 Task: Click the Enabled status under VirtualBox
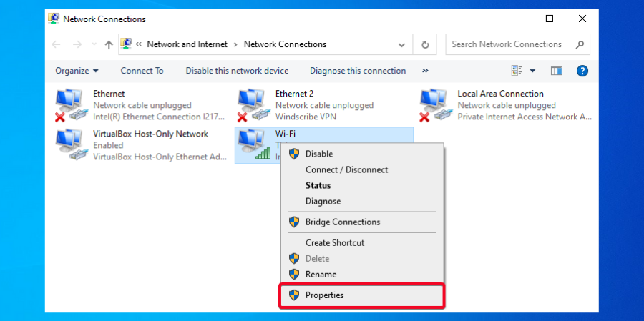click(x=108, y=145)
